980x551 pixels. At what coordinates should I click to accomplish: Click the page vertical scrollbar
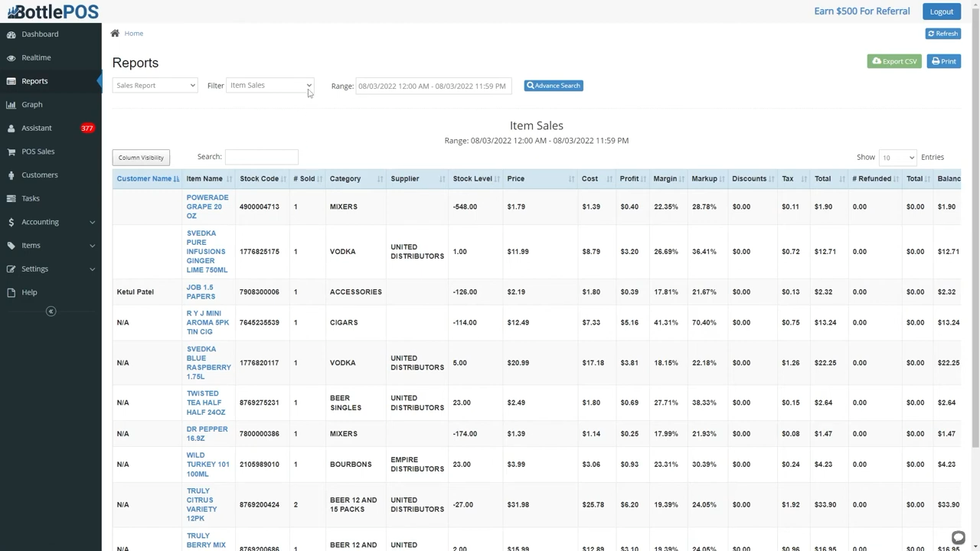(x=975, y=230)
